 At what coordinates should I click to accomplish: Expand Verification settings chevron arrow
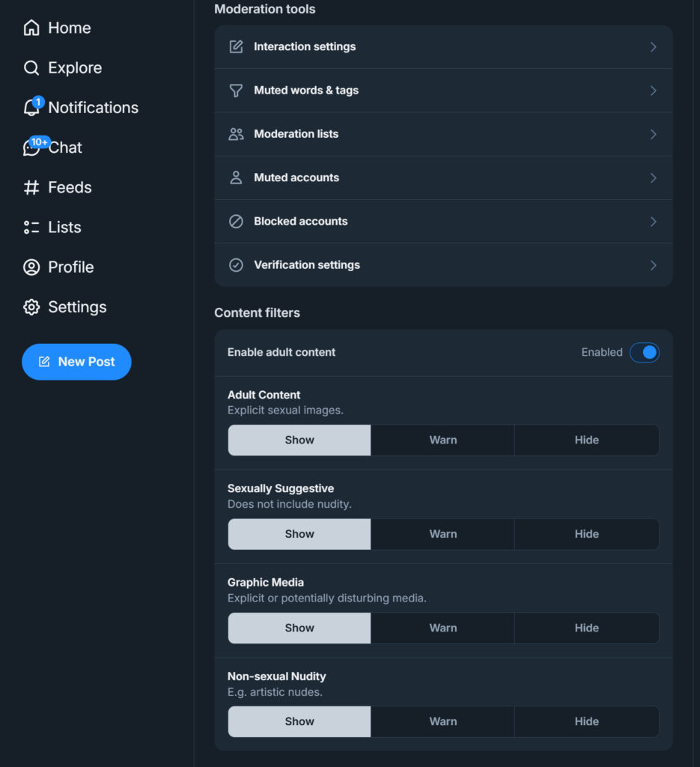coord(653,265)
